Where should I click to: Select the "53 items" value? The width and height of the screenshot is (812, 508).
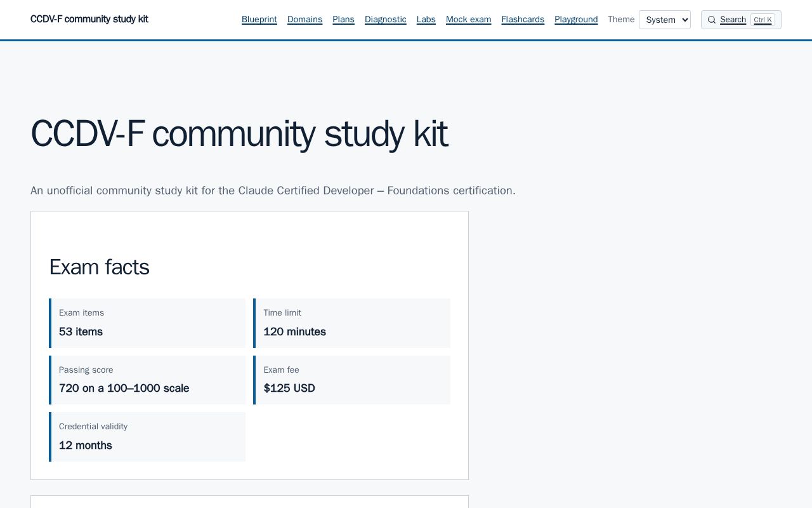(81, 332)
